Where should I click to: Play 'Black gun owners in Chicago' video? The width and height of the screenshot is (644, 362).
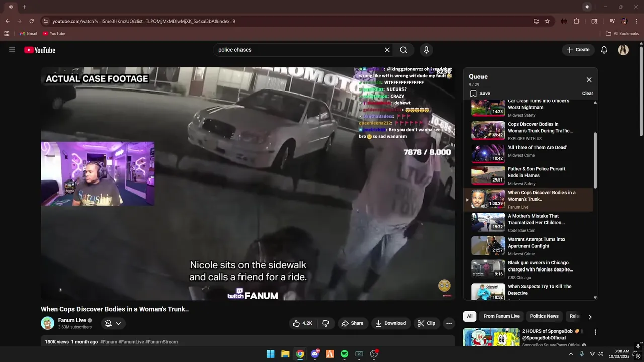(x=527, y=269)
